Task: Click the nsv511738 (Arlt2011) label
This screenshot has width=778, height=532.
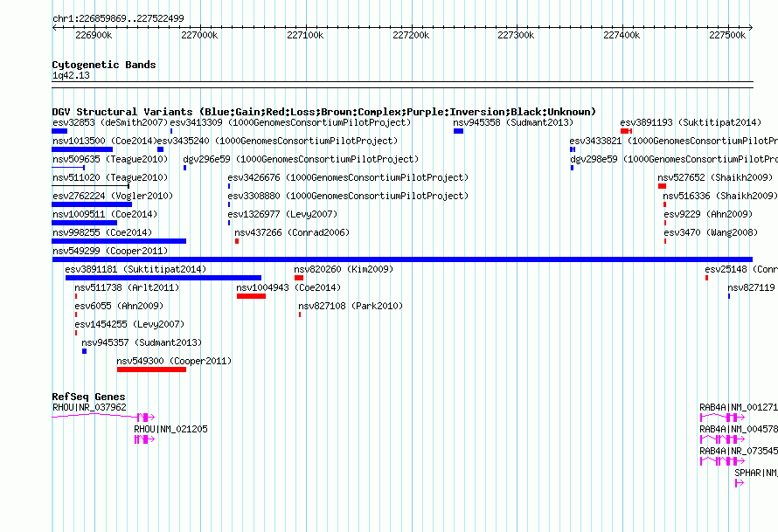Action: (127, 287)
